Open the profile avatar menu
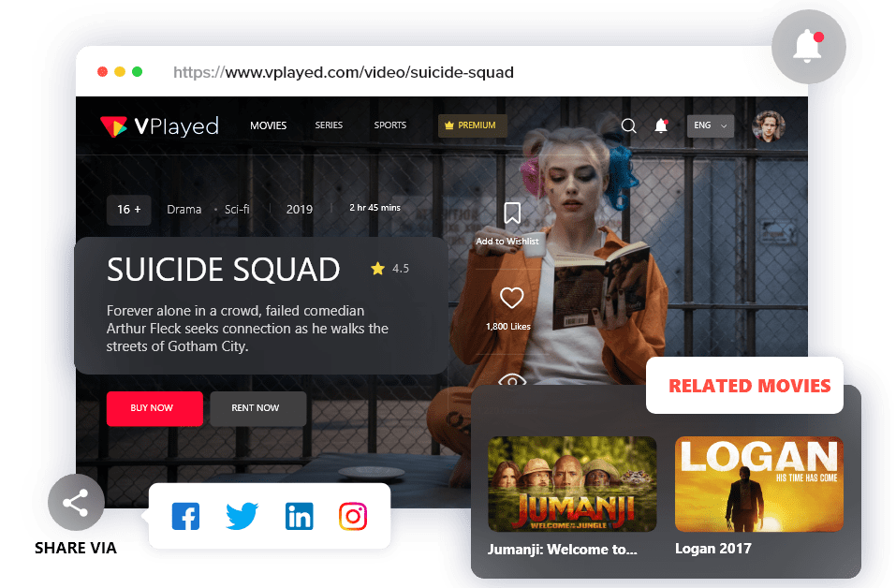The image size is (896, 588). (770, 125)
